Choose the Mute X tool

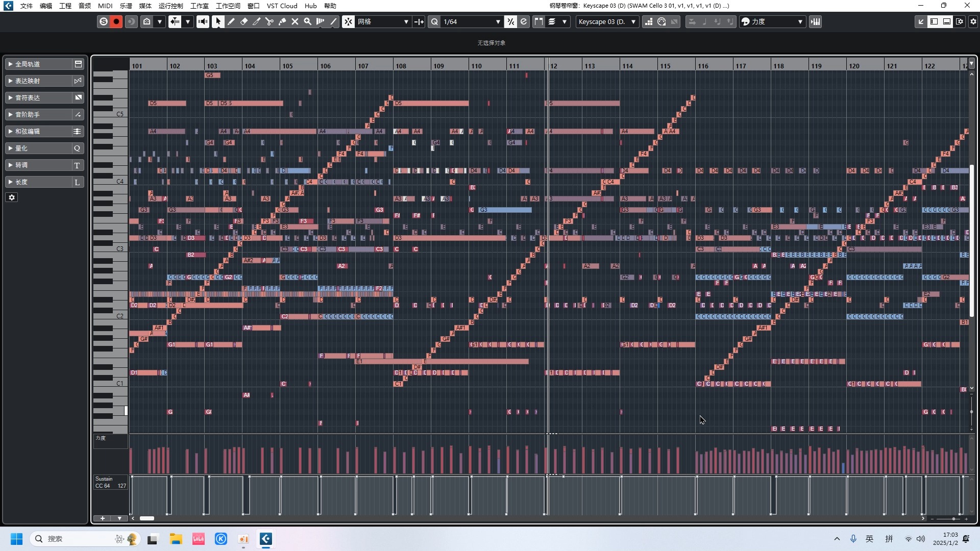pyautogui.click(x=295, y=22)
